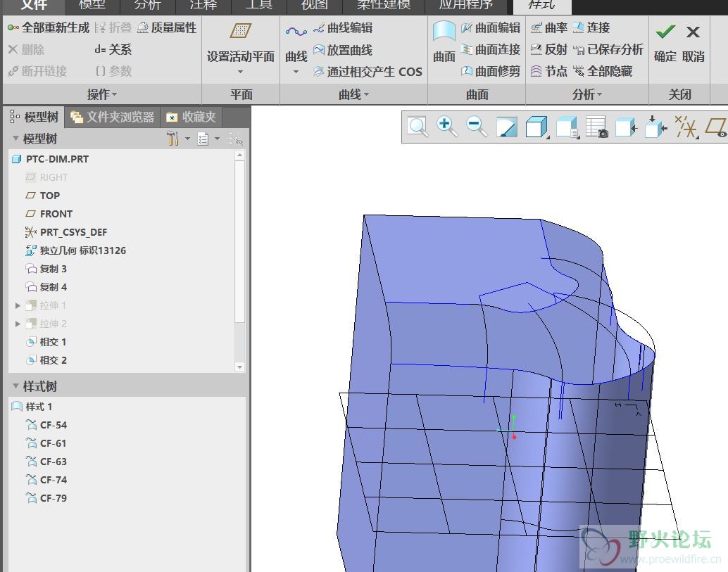Open the 操作 group dropdown
728x572 pixels.
point(102,94)
